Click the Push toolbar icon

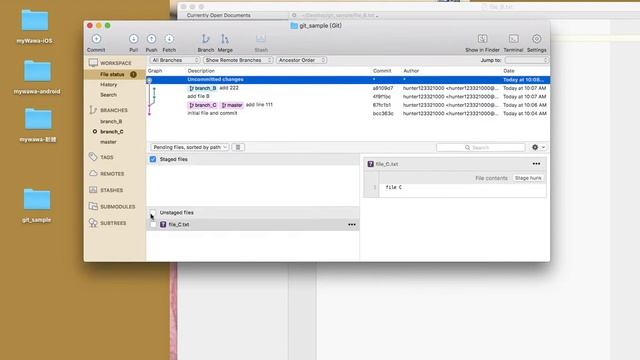pos(151,39)
